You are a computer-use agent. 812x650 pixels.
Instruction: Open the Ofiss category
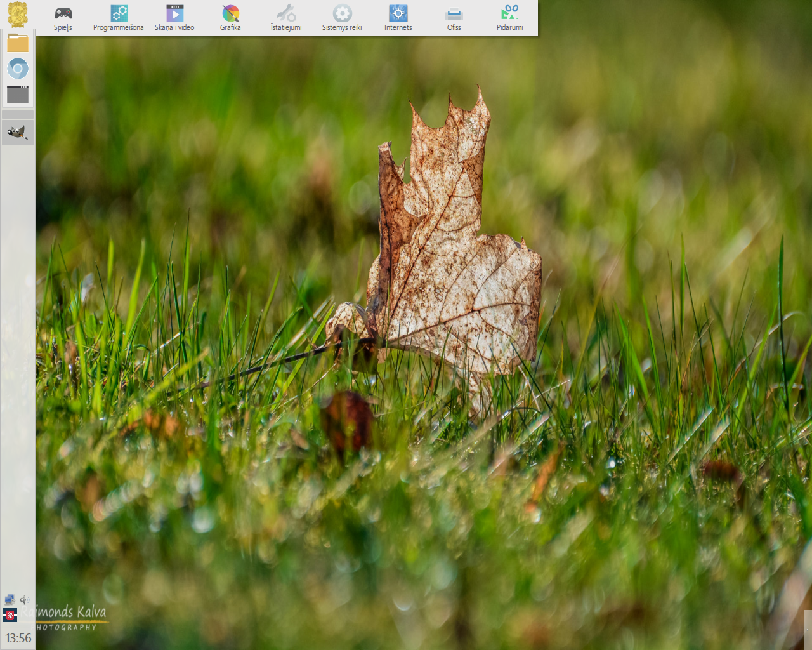click(454, 18)
